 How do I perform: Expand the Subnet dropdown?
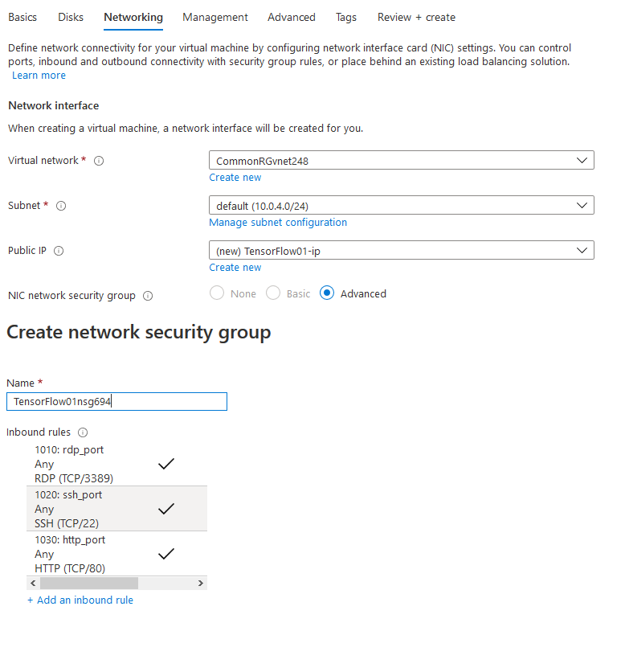[402, 205]
